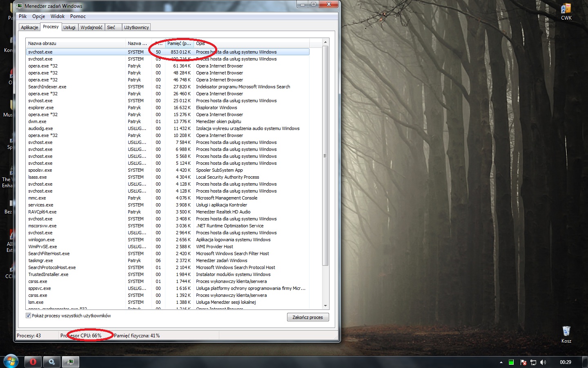Select the svchost.exe row using 853 012 K
The image size is (588, 368).
[167, 52]
